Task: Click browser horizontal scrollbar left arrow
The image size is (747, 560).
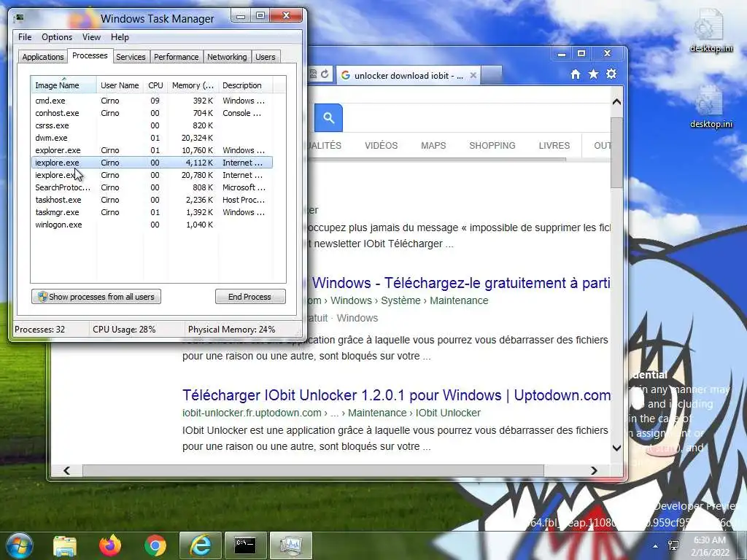Action: (x=66, y=470)
